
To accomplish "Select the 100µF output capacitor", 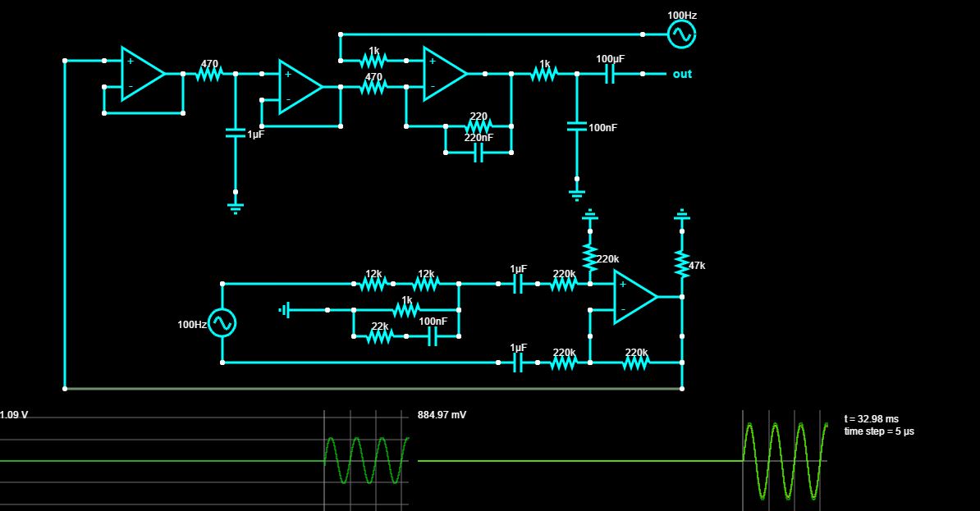I will click(x=609, y=74).
